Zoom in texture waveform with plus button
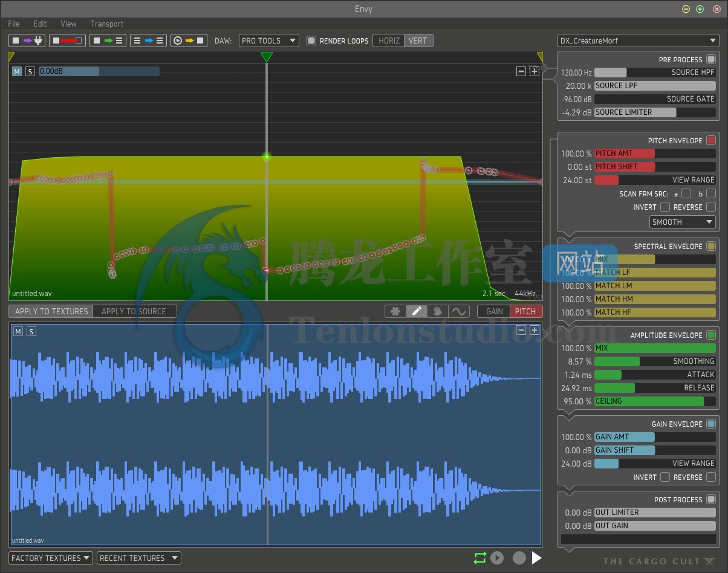This screenshot has height=573, width=728. pos(535,330)
